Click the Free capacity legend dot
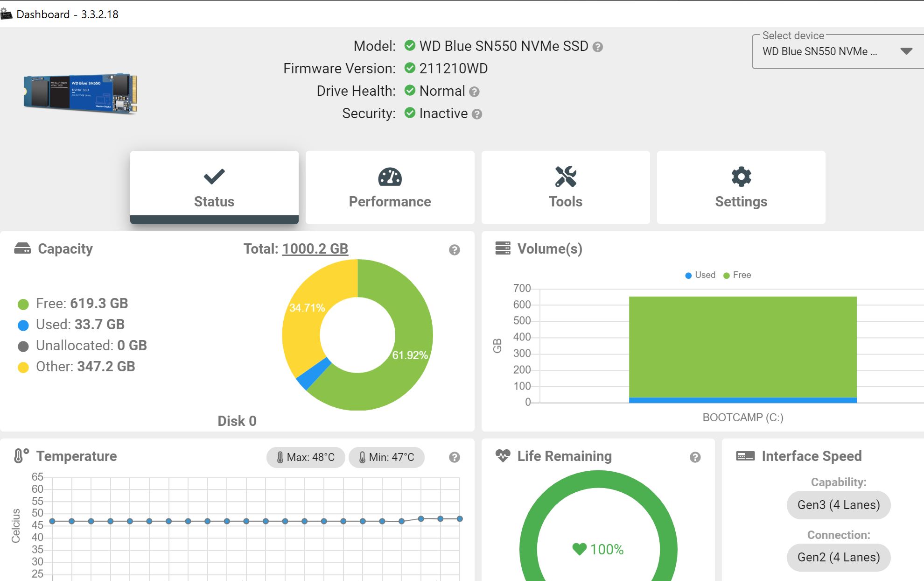The height and width of the screenshot is (581, 924). (x=23, y=303)
